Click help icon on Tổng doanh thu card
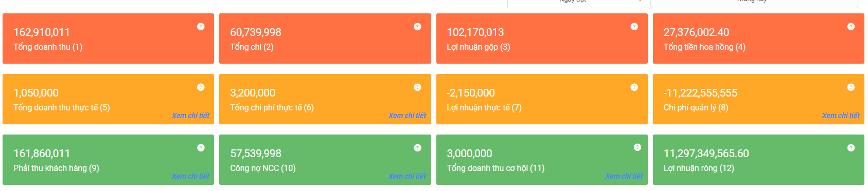The image size is (868, 191). tap(201, 27)
